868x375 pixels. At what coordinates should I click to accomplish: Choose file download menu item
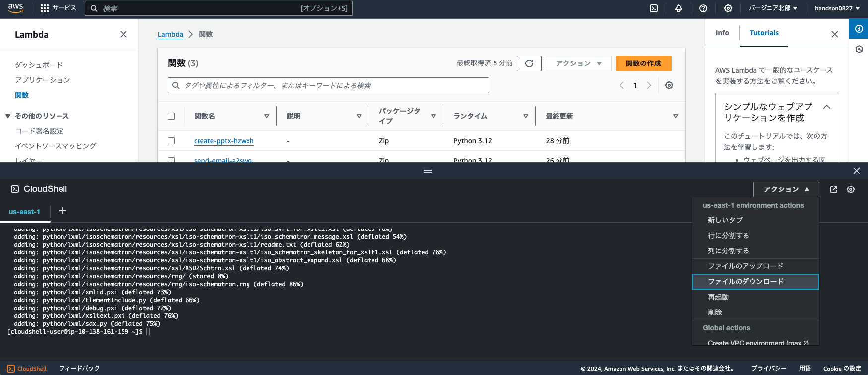click(x=756, y=282)
